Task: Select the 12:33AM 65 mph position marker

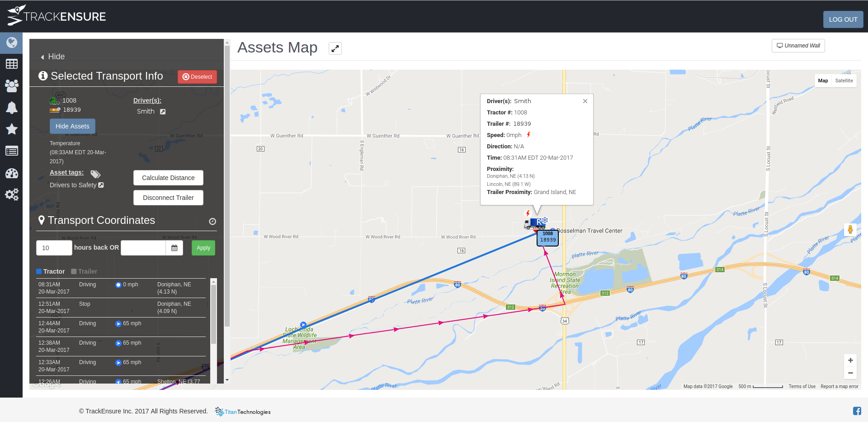Action: [x=118, y=363]
